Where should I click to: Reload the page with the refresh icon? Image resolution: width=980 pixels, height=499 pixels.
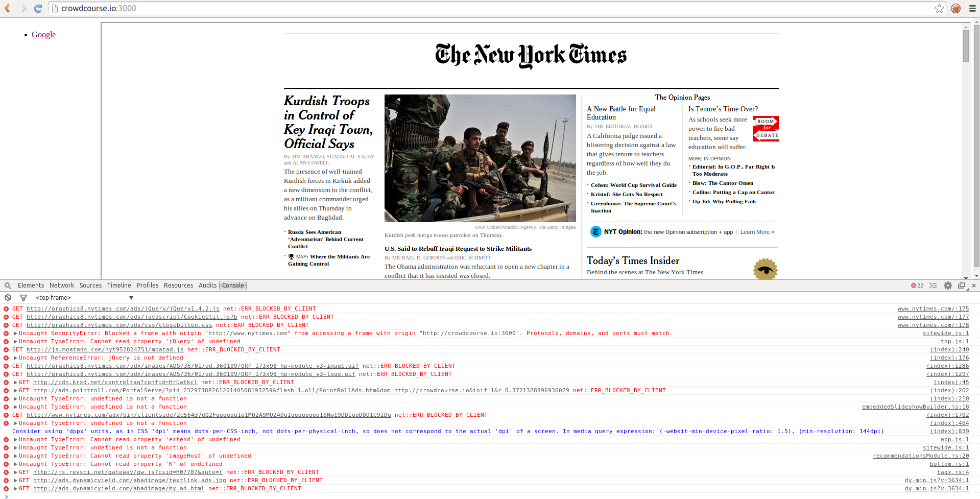point(38,8)
